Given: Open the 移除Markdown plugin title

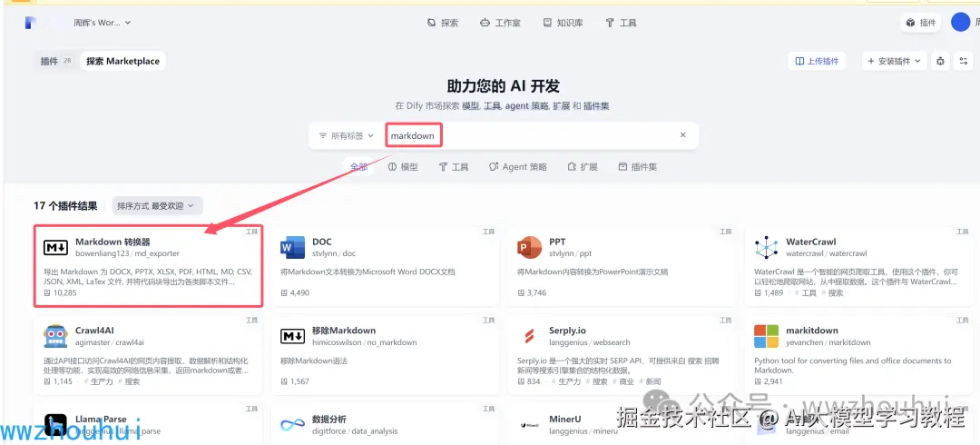Looking at the screenshot, I should point(344,331).
